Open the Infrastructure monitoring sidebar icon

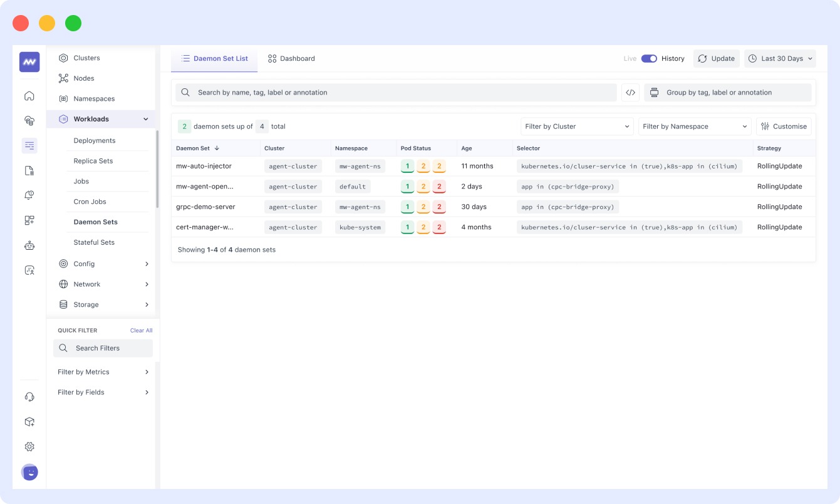pyautogui.click(x=29, y=120)
